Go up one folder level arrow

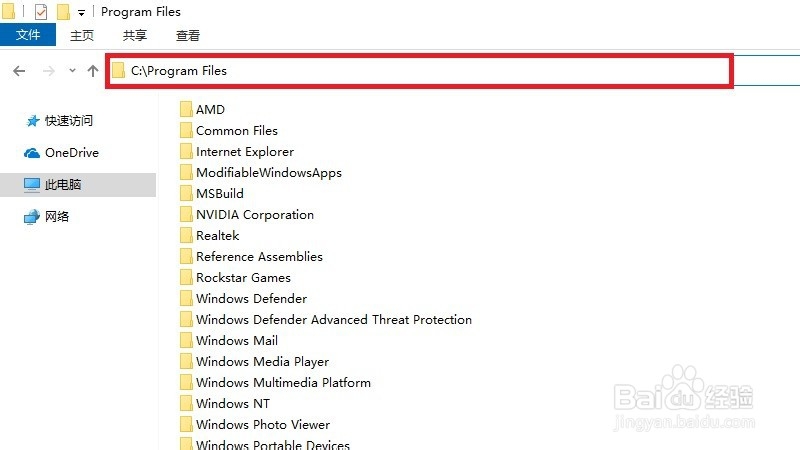[92, 71]
